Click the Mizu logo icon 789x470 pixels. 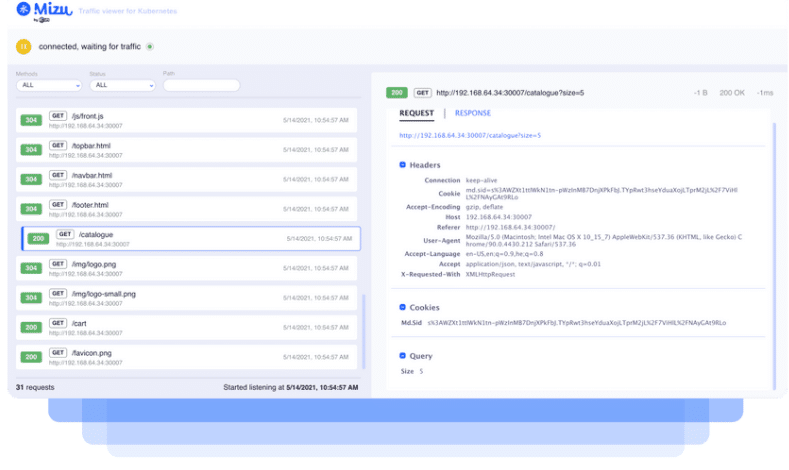tap(21, 10)
